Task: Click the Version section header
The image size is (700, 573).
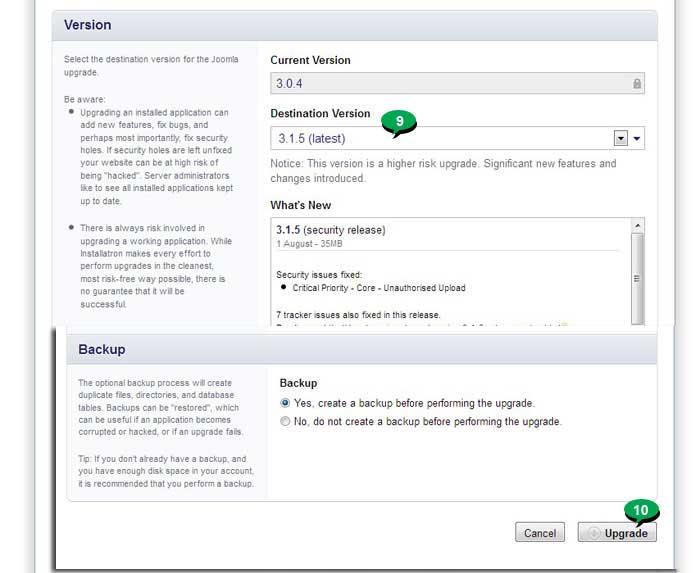Action: (355, 25)
